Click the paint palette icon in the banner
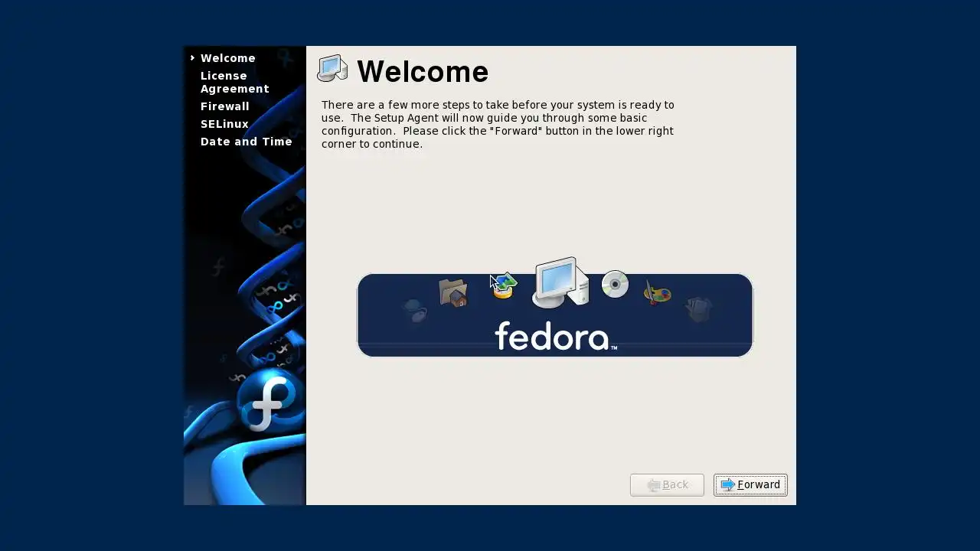The image size is (980, 551). 657,292
